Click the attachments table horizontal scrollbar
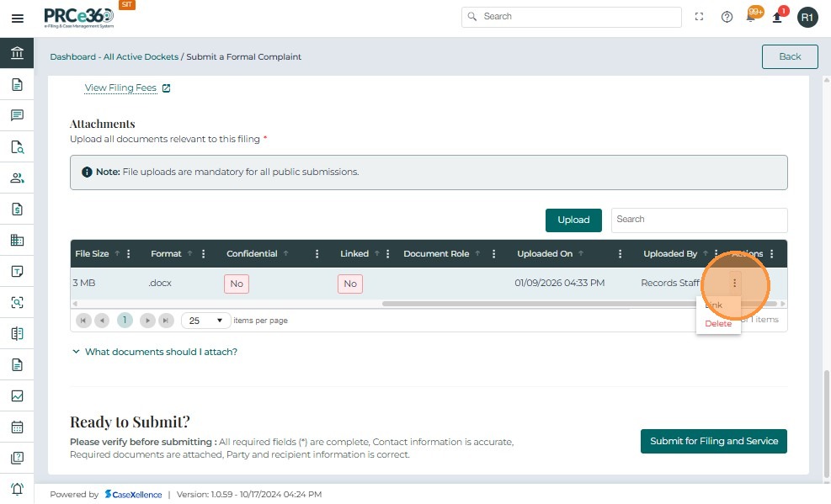 [x=579, y=304]
